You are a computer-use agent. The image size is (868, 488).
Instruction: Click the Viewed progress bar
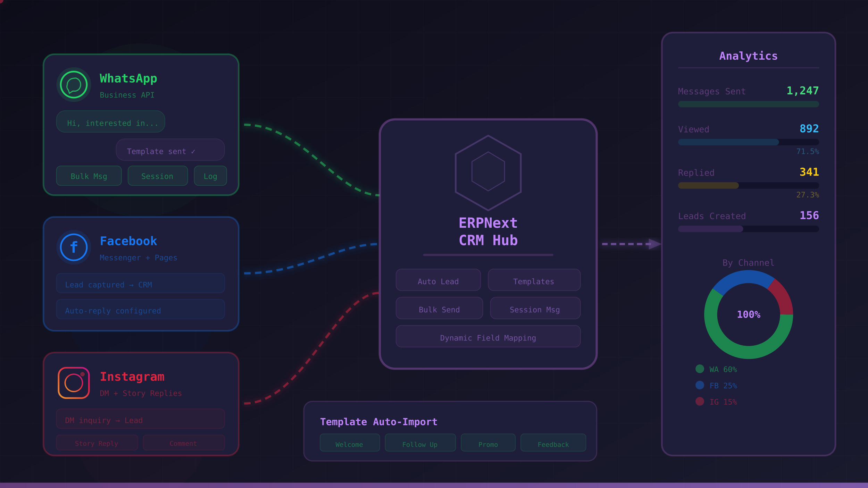pos(749,142)
